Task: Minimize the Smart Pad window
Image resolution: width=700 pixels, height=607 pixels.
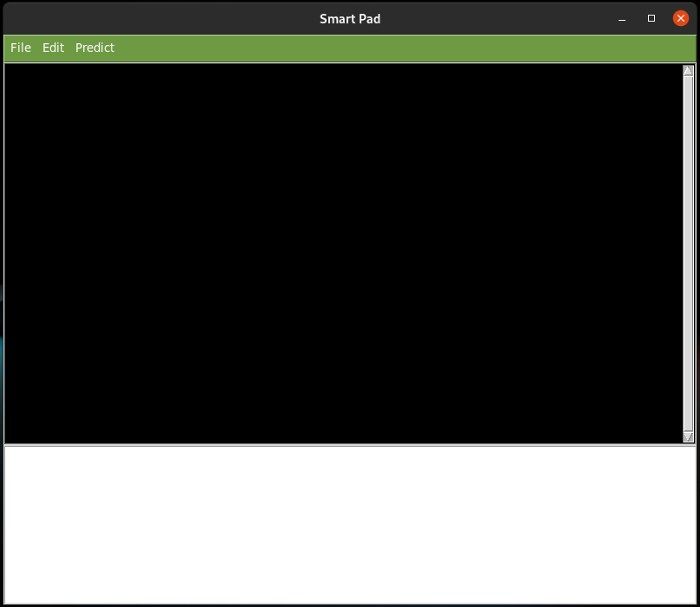Action: click(x=622, y=19)
